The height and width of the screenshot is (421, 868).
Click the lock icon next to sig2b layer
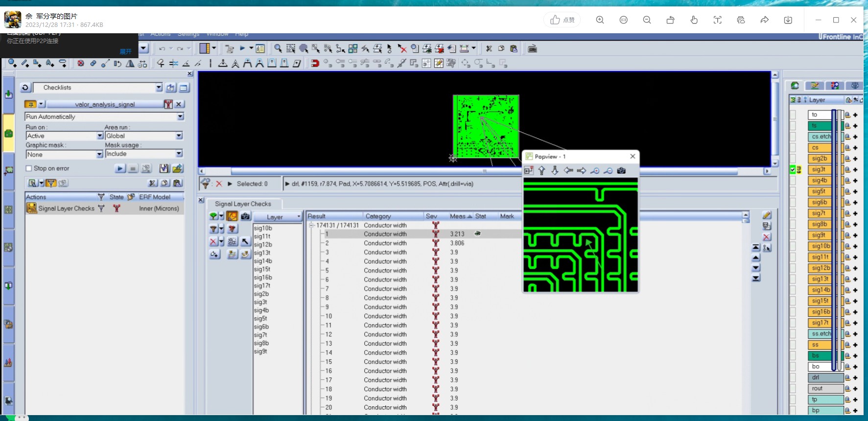[847, 159]
